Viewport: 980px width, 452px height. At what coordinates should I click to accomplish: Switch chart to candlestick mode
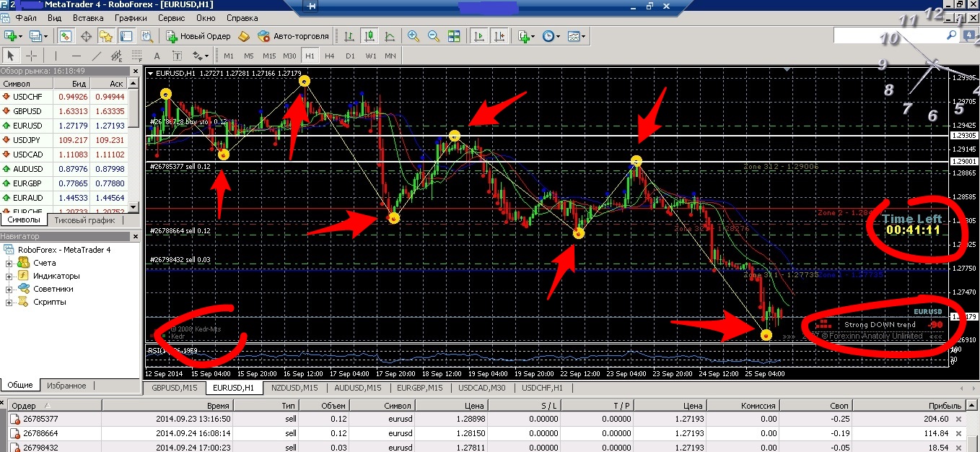pyautogui.click(x=370, y=36)
